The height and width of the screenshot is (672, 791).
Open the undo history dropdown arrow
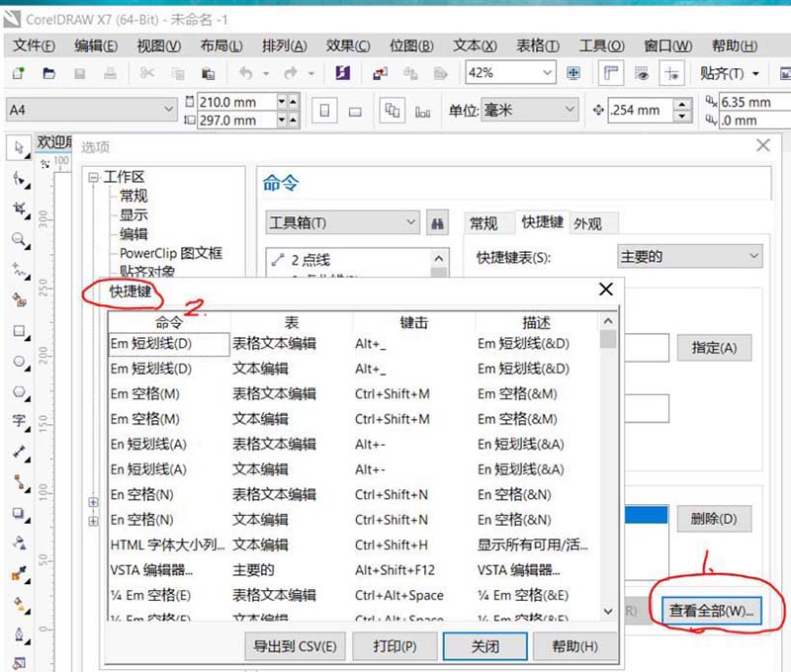coord(266,73)
